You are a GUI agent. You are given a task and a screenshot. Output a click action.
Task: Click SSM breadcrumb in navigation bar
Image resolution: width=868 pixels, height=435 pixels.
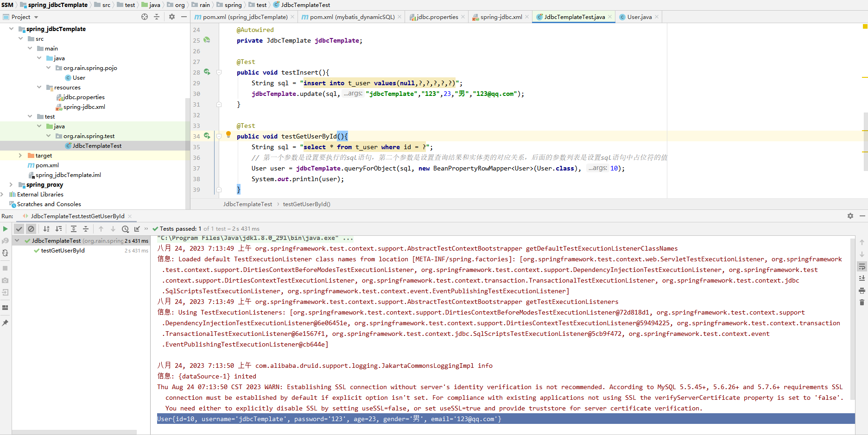(7, 5)
